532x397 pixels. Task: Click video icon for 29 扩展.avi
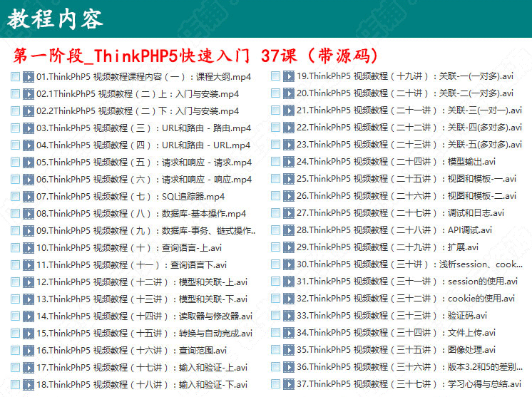289,247
